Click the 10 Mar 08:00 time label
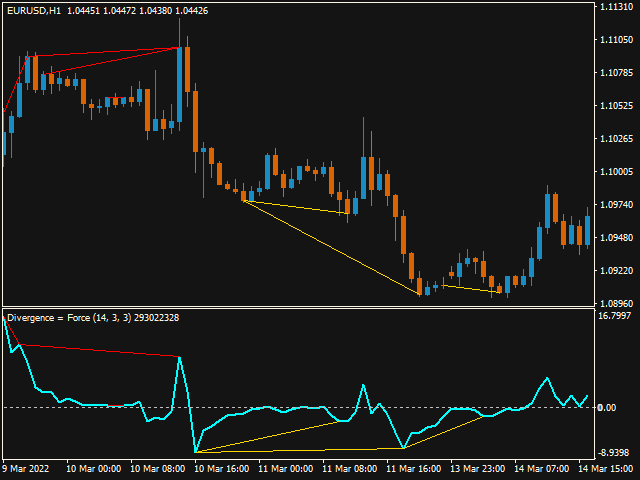Image resolution: width=640 pixels, height=480 pixels. (x=158, y=468)
